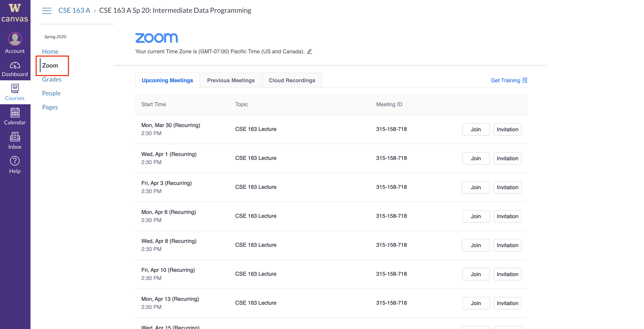The image size is (644, 329).
Task: Open the Dashboard from the sidebar
Action: [x=15, y=68]
